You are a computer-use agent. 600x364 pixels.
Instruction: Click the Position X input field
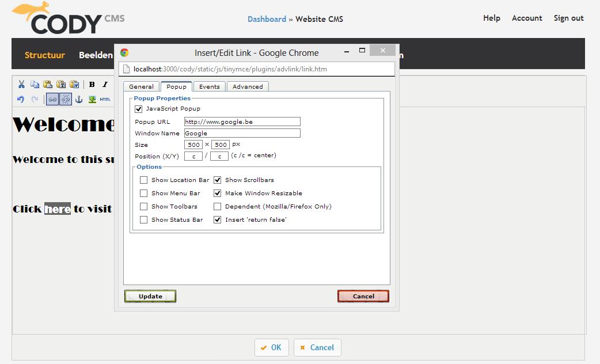[x=193, y=156]
